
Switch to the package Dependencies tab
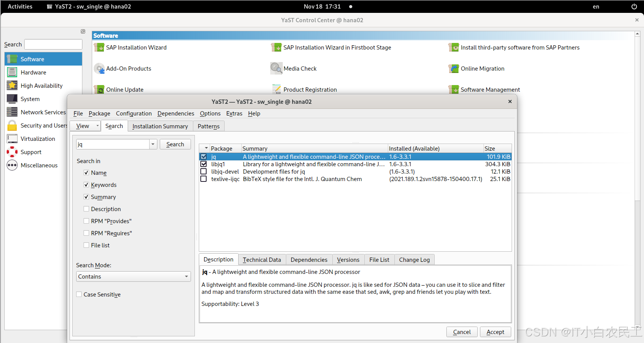(x=309, y=259)
